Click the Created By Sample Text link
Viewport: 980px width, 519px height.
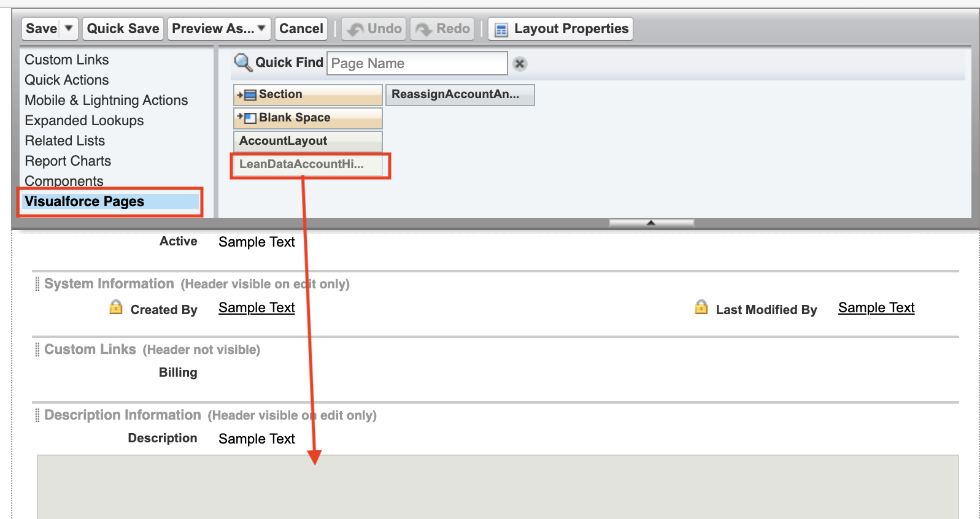pyautogui.click(x=257, y=308)
